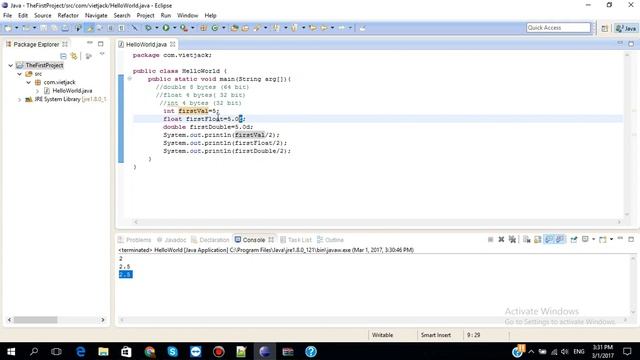Click the External Tools run icon
The width and height of the screenshot is (640, 360).
click(184, 28)
